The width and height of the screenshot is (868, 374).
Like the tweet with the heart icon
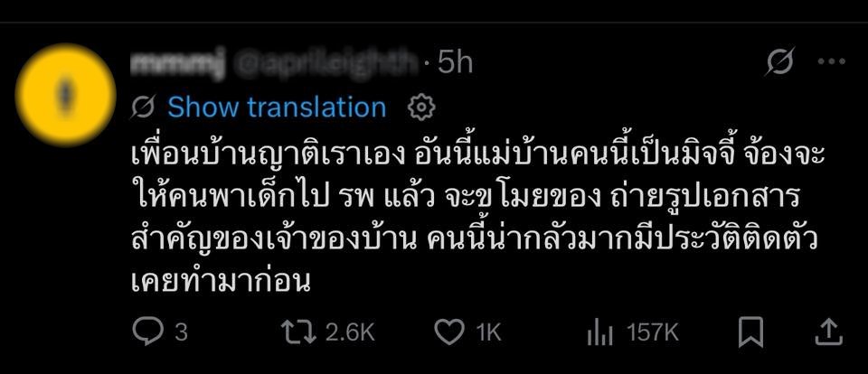tap(448, 332)
